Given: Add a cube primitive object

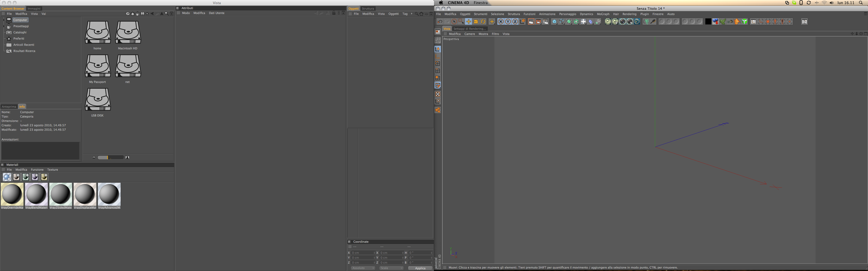Looking at the screenshot, I should pyautogui.click(x=554, y=21).
